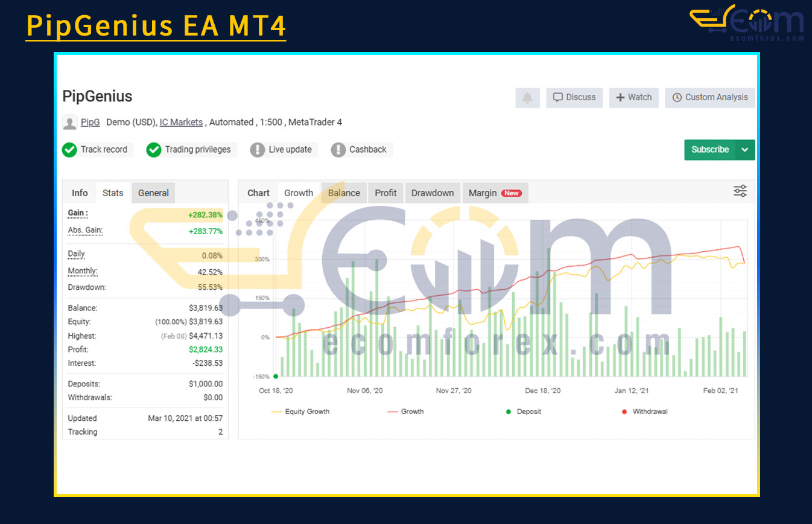Open the Margin chart tab
This screenshot has height=524, width=812.
click(495, 193)
